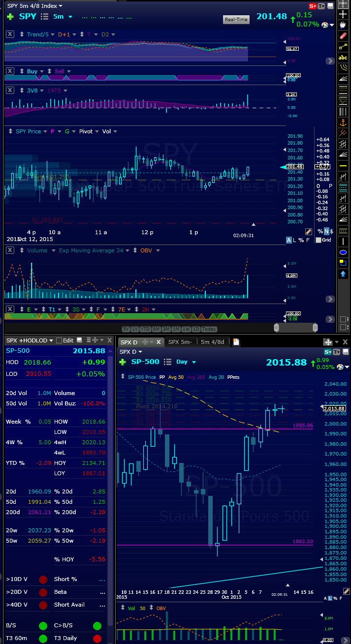Viewport: 351px width, 644px height.
Task: Select the single vertical line tool
Action: [x=343, y=242]
